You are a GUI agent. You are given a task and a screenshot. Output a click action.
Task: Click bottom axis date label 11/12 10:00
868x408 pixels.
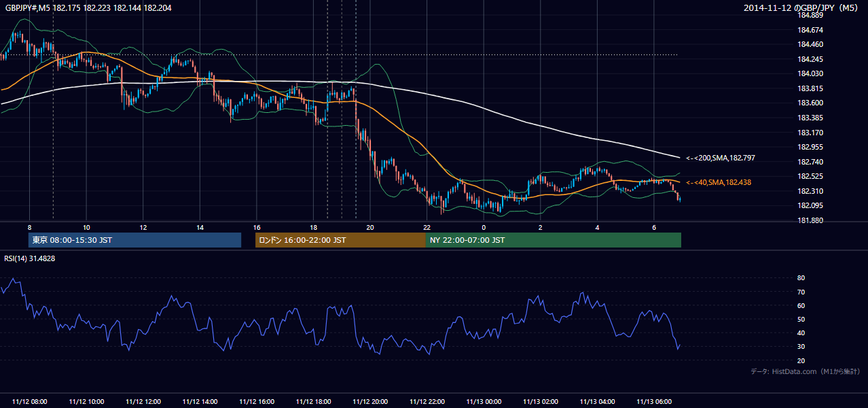(x=86, y=402)
